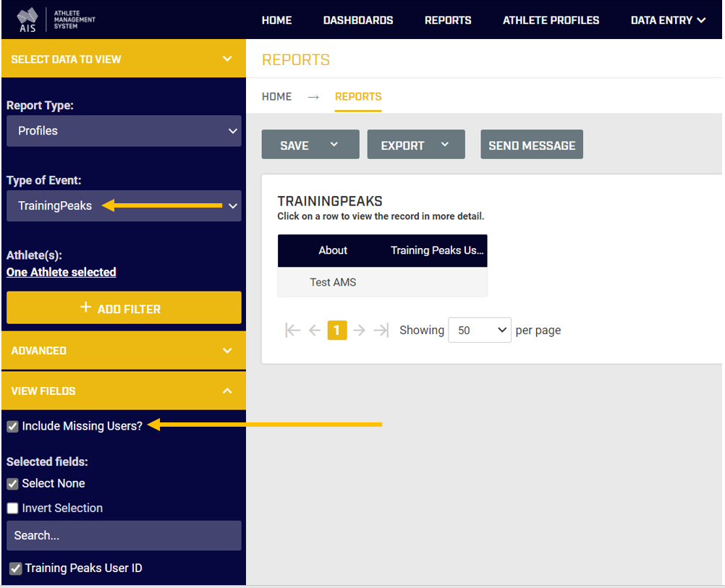Select page 1 pagination button
Viewport: 725px width, 588px height.
(337, 330)
